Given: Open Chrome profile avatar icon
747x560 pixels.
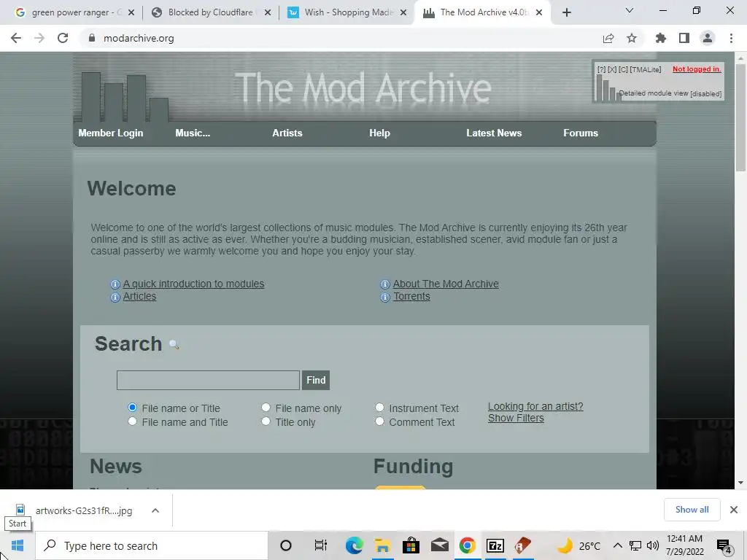Looking at the screenshot, I should 708,38.
